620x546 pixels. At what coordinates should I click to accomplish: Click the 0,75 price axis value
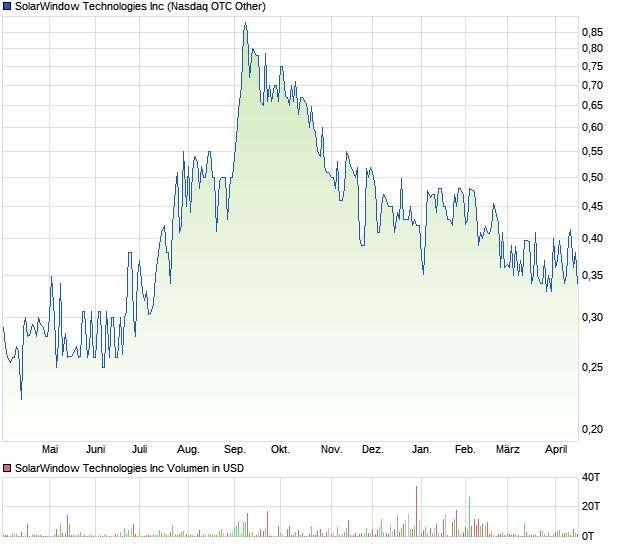click(x=592, y=66)
